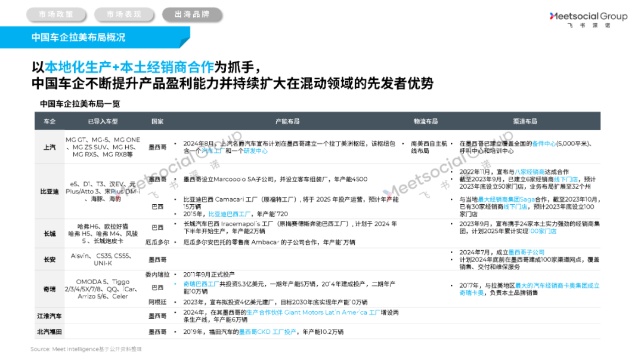Screen dimensions: 644x363
Task: Click the Alsvin, CS35, CS55 model cell
Action: click(x=101, y=259)
